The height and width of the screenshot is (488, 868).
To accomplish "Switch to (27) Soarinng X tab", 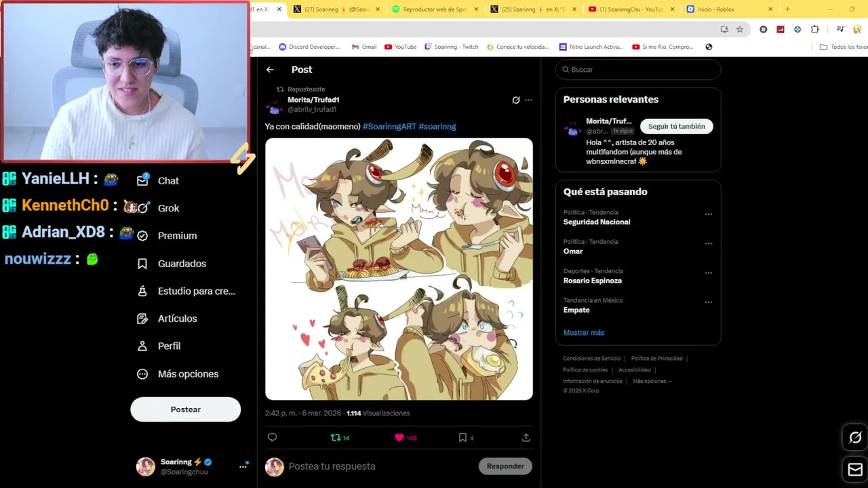I will coord(336,9).
